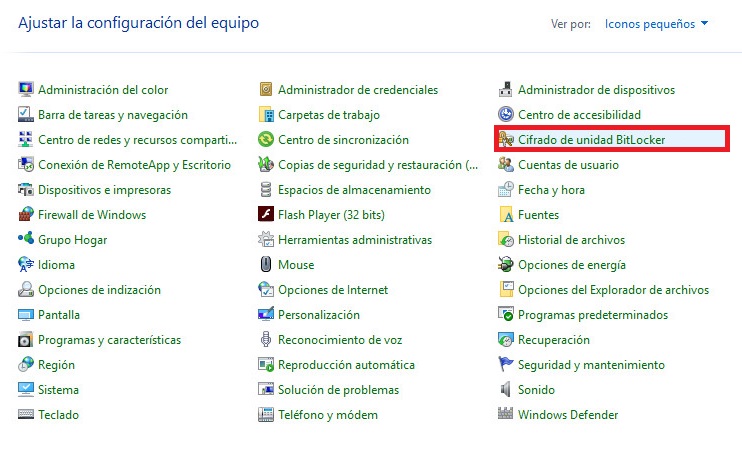Open the Administrador de dispositivos text link
This screenshot has height=450, width=742.
(x=596, y=89)
